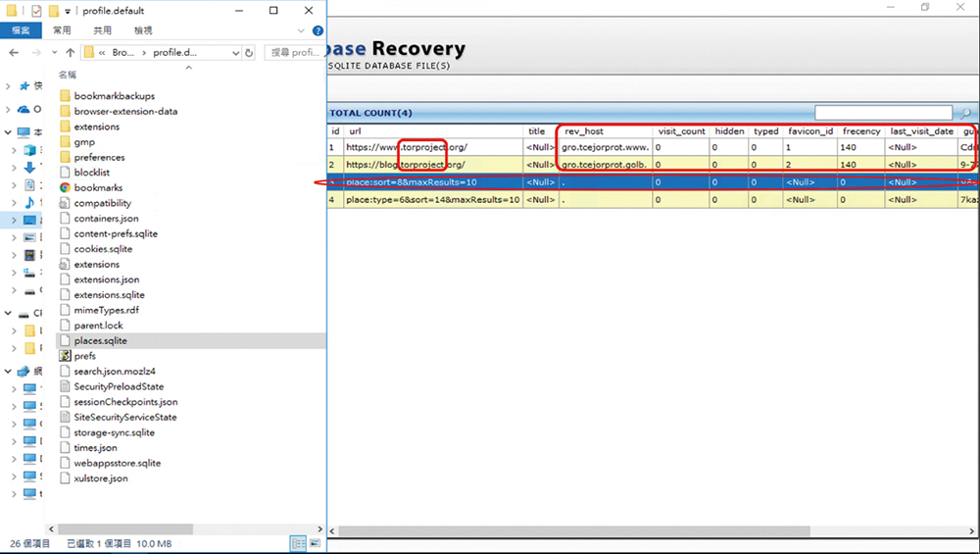The image size is (980, 554).
Task: Open the 常用 Home ribbon tab
Action: point(62,30)
